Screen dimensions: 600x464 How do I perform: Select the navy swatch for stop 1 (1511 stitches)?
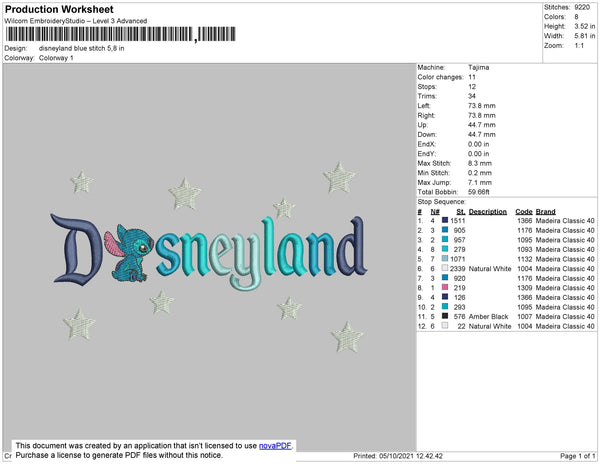445,220
